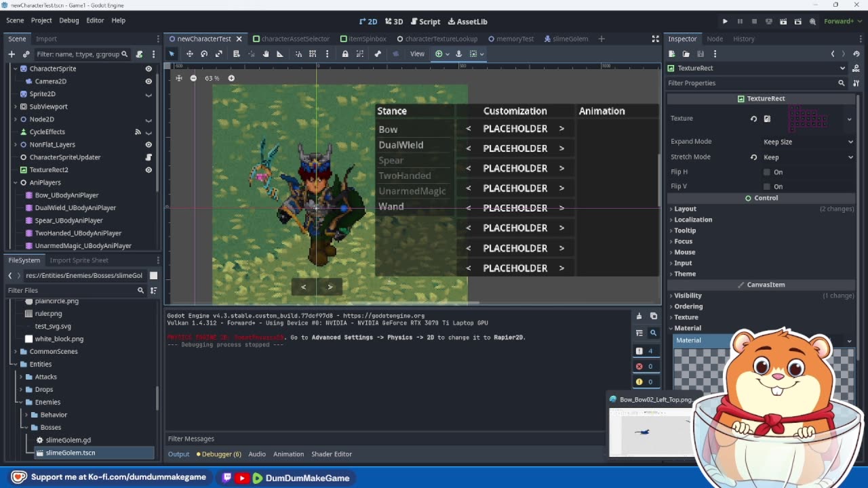Open the object history list in Inspector
The image size is (868, 488).
[x=856, y=54]
